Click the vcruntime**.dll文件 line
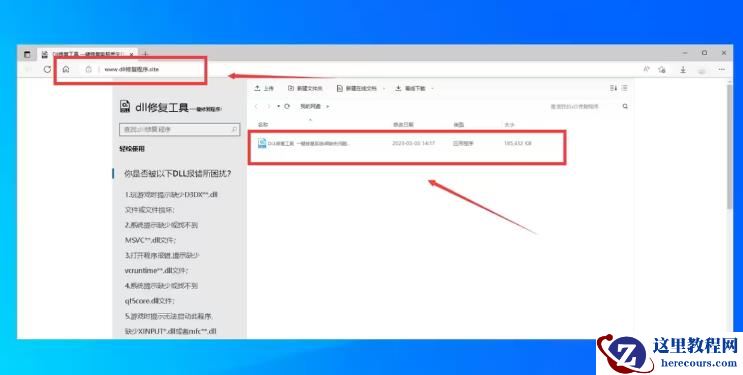 click(x=156, y=271)
